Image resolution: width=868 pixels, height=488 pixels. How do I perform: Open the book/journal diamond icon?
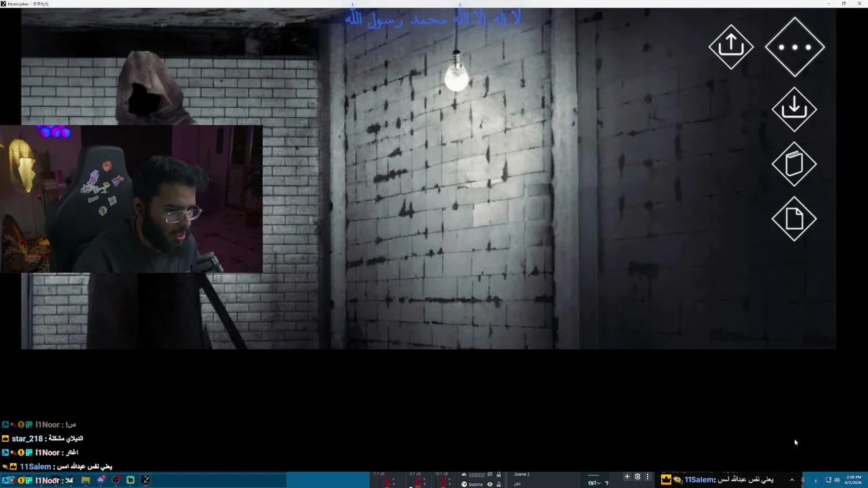794,164
